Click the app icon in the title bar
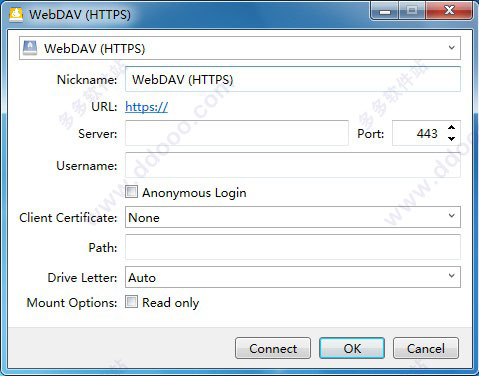The image size is (479, 376). click(x=16, y=14)
